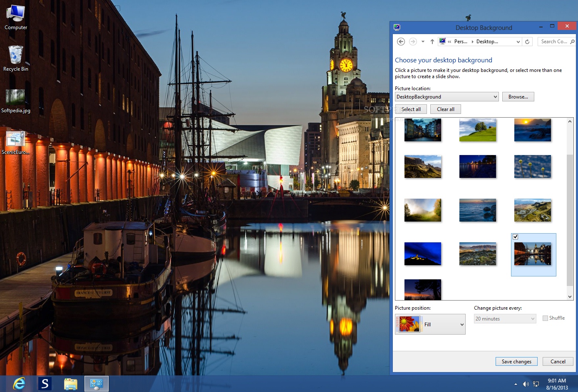Show hidden tray icons arrow

[516, 384]
